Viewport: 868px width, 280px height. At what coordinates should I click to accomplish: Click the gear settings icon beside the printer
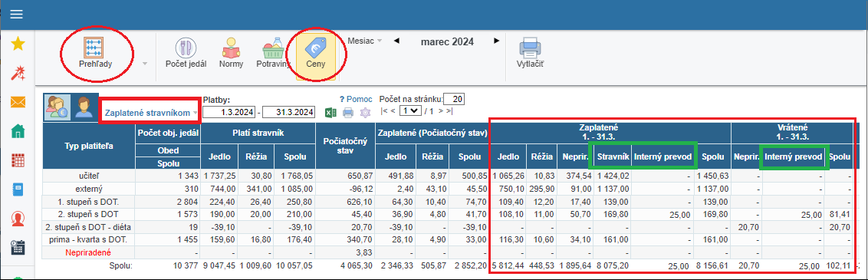[365, 113]
